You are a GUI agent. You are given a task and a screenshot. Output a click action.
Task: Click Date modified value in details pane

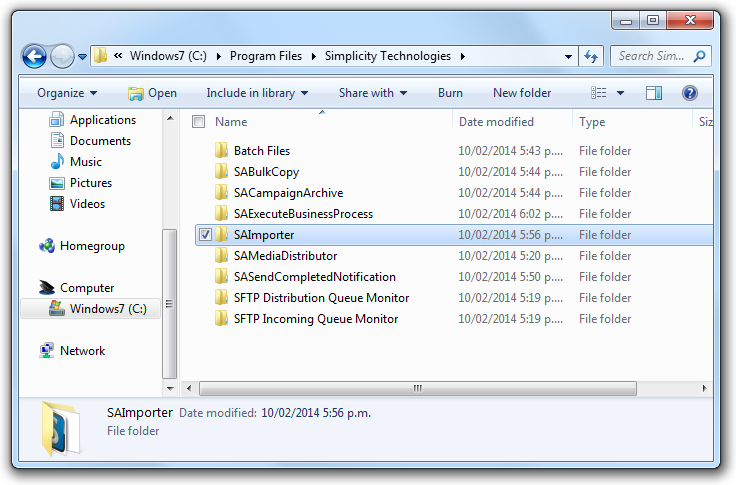click(316, 413)
